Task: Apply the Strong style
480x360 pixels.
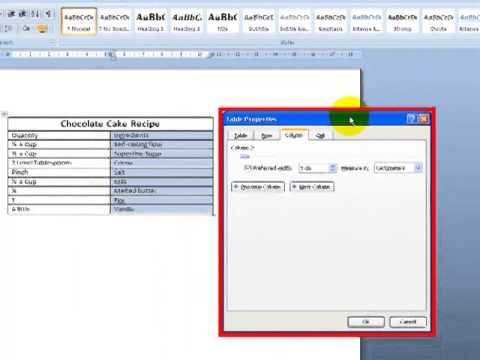Action: point(403,21)
